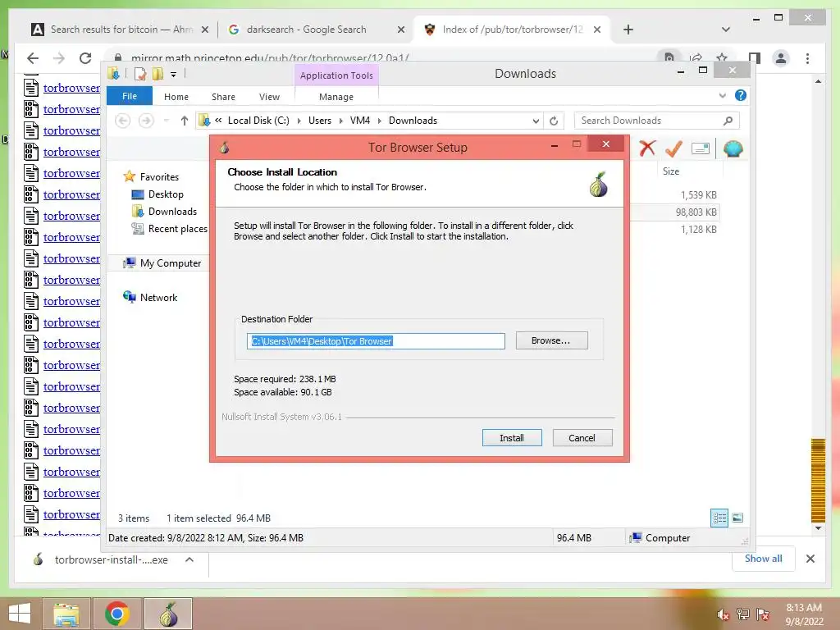The image size is (840, 630).
Task: Expand the Explorer ribbon chevron
Action: (722, 96)
